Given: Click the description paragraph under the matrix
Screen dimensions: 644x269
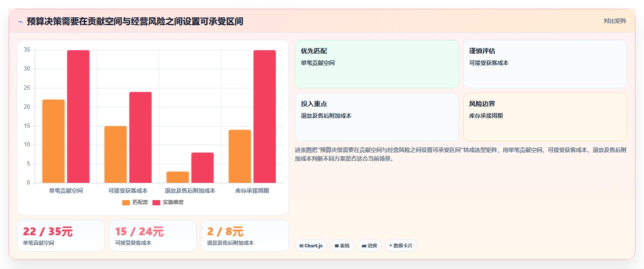Looking at the screenshot, I should pos(461,154).
